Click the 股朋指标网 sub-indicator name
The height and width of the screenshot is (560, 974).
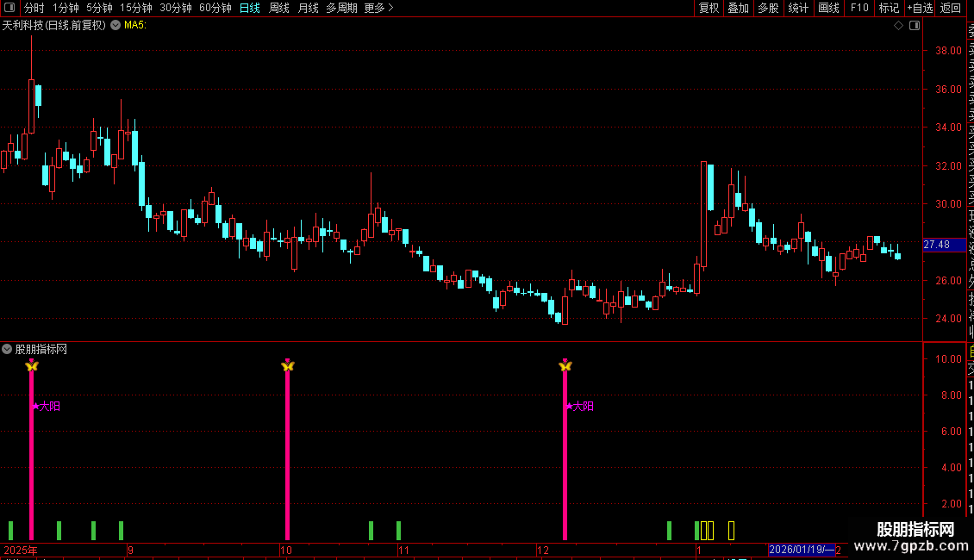41,350
